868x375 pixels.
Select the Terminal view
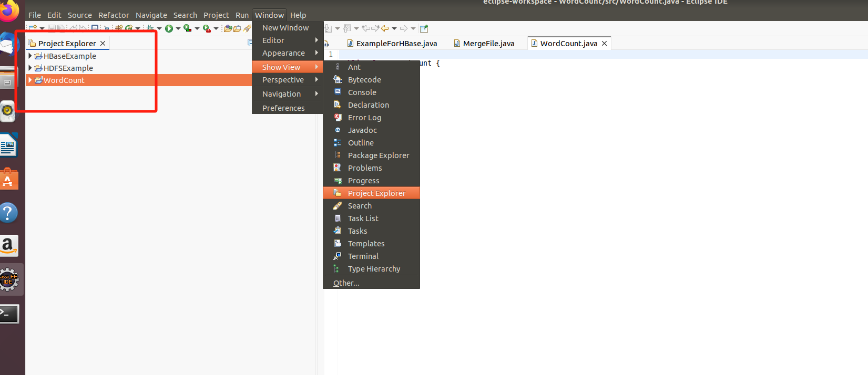coord(371,256)
